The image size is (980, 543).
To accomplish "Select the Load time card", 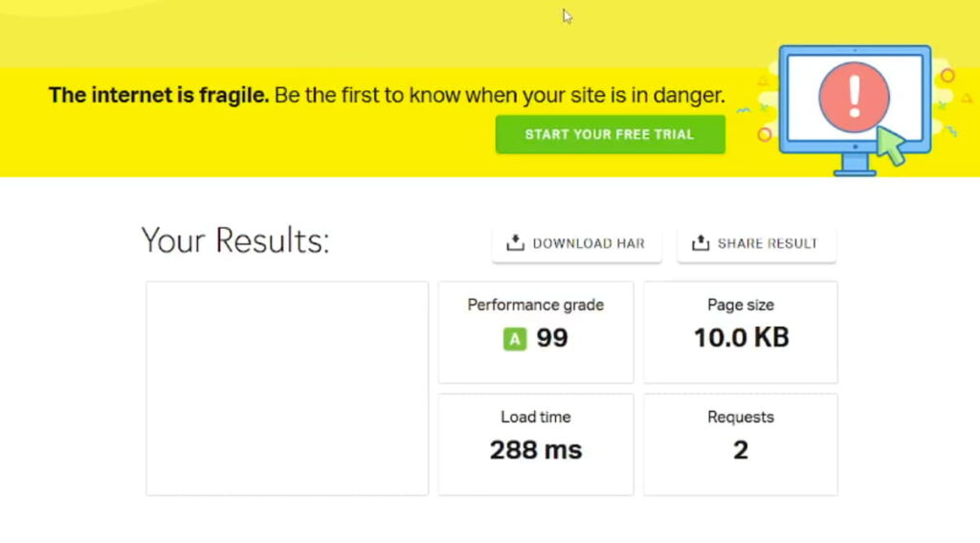I will [536, 444].
